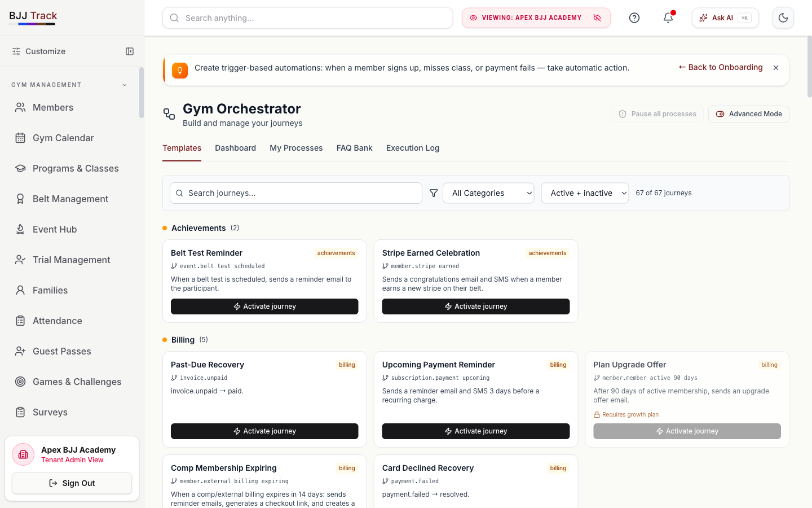Open the My Processes tab
Viewport: 812px width, 508px height.
(296, 148)
